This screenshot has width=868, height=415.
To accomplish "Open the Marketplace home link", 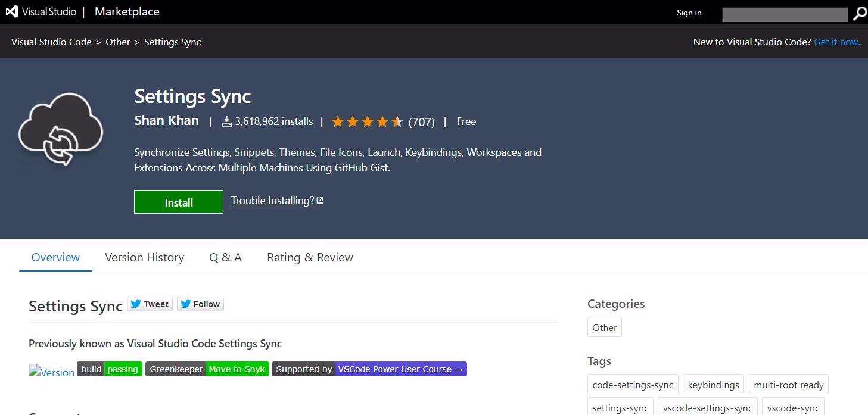I will (x=127, y=12).
